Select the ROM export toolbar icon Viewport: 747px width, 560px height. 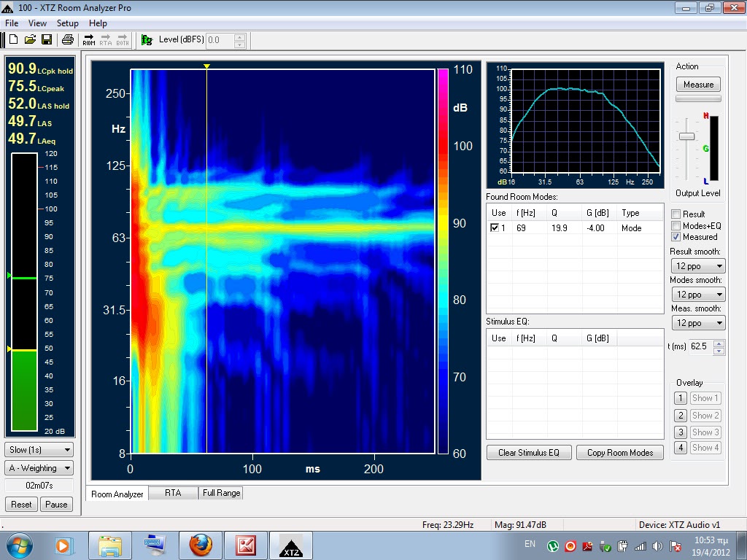pyautogui.click(x=89, y=39)
